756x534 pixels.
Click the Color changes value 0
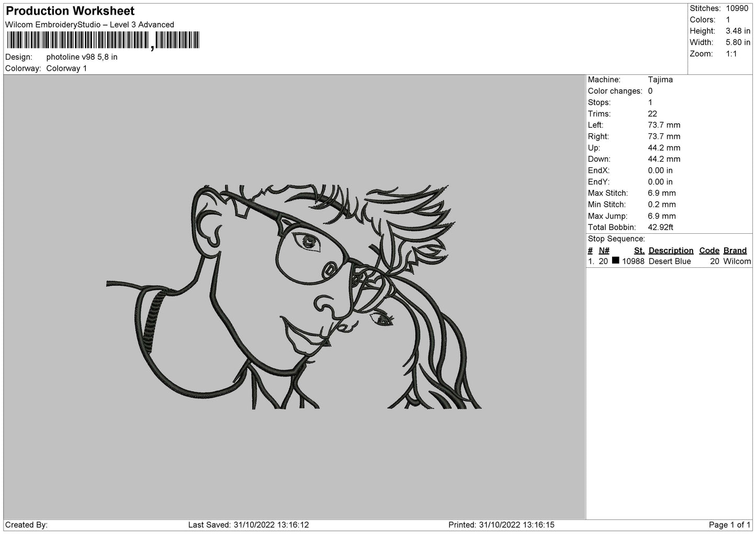(x=650, y=91)
